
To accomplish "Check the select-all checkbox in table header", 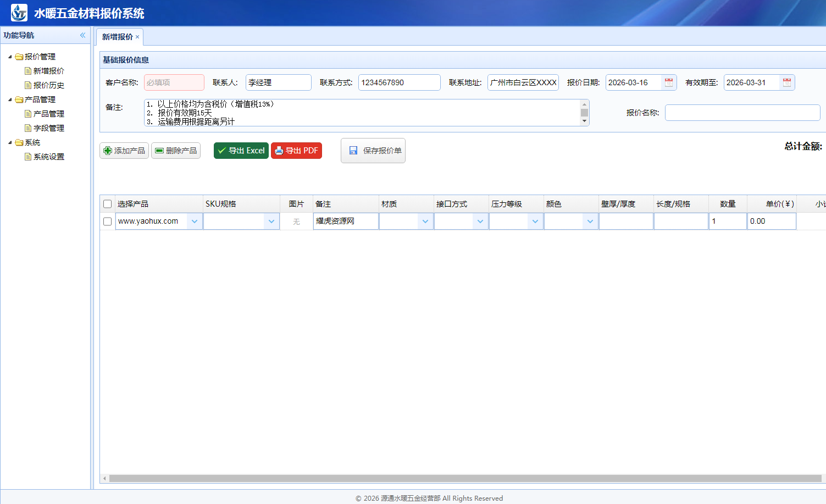I will [x=108, y=204].
